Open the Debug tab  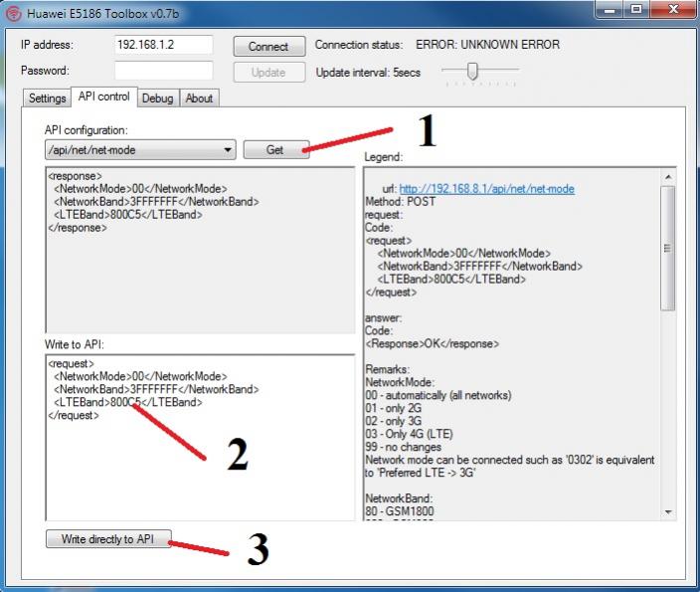pyautogui.click(x=157, y=99)
